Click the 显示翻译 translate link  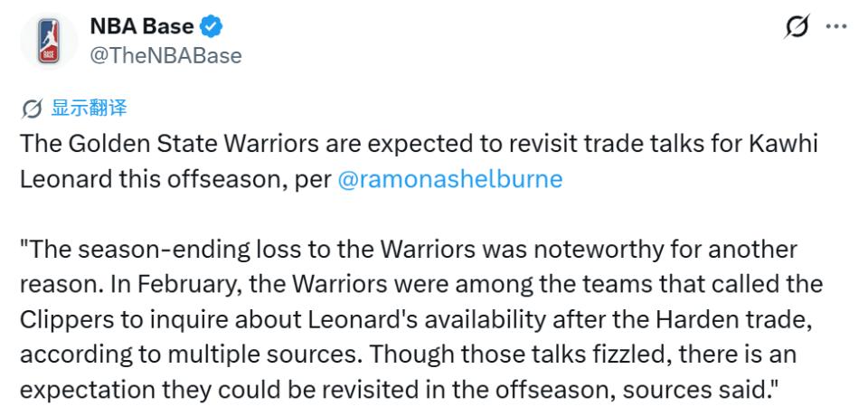click(89, 109)
